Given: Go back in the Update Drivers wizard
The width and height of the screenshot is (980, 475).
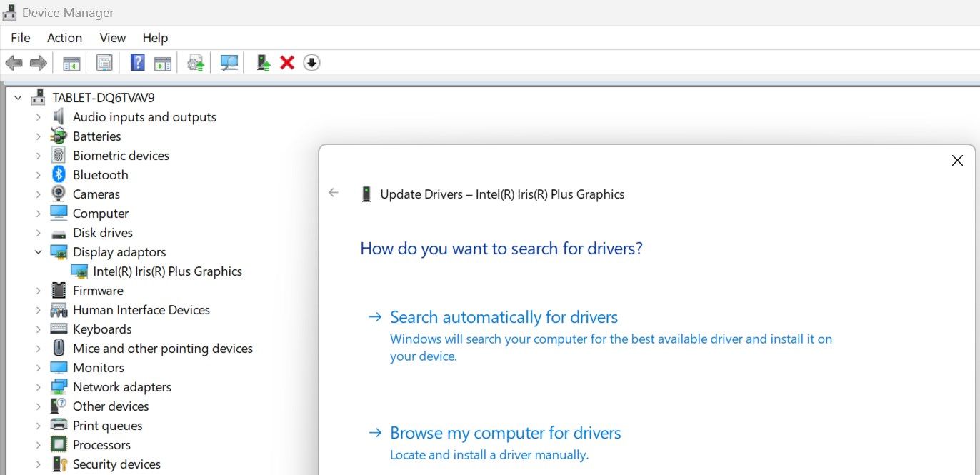Looking at the screenshot, I should click(333, 193).
